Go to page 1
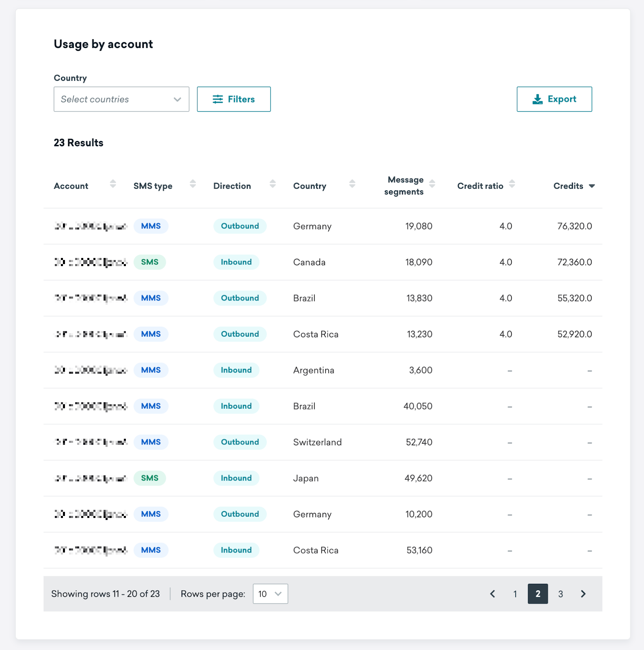Image resolution: width=644 pixels, height=650 pixels. click(515, 594)
